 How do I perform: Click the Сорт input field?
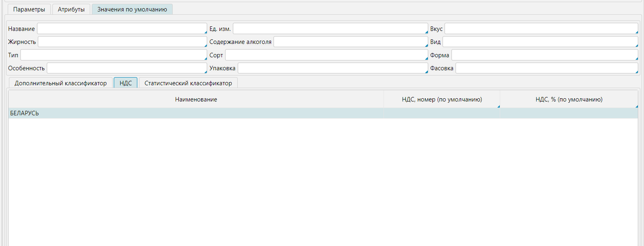tap(326, 55)
